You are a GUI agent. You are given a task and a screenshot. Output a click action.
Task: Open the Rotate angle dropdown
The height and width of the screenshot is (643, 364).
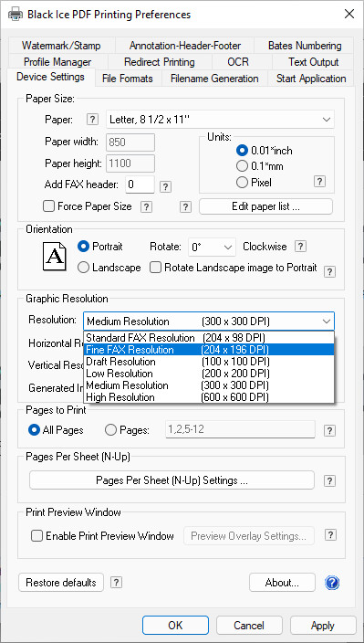(x=212, y=248)
